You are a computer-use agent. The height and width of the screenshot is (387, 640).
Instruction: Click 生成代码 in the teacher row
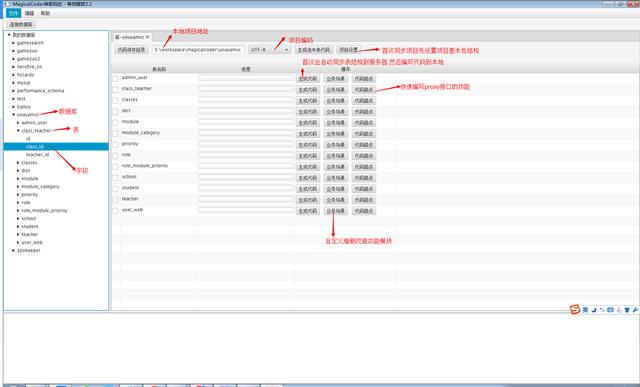tap(308, 200)
